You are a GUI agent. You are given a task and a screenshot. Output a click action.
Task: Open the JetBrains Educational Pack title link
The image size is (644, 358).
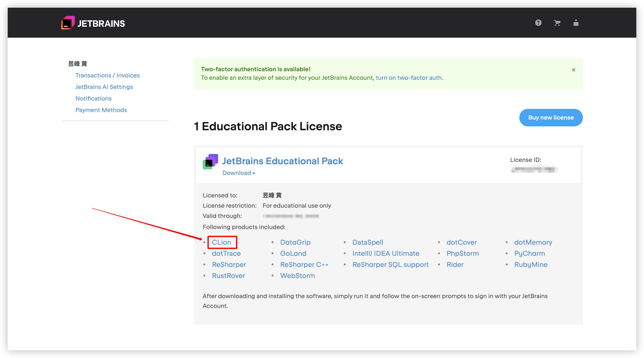pyautogui.click(x=282, y=161)
